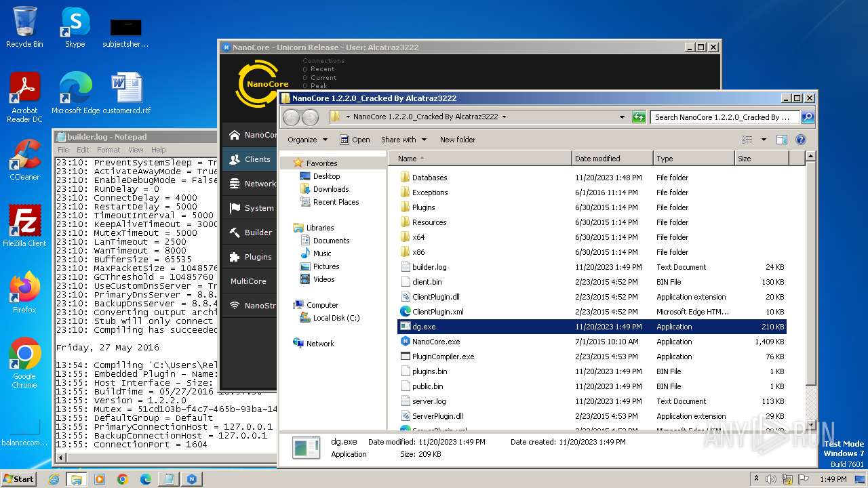Open the Format menu in Notepad
This screenshot has width=868, height=488.
click(x=108, y=150)
